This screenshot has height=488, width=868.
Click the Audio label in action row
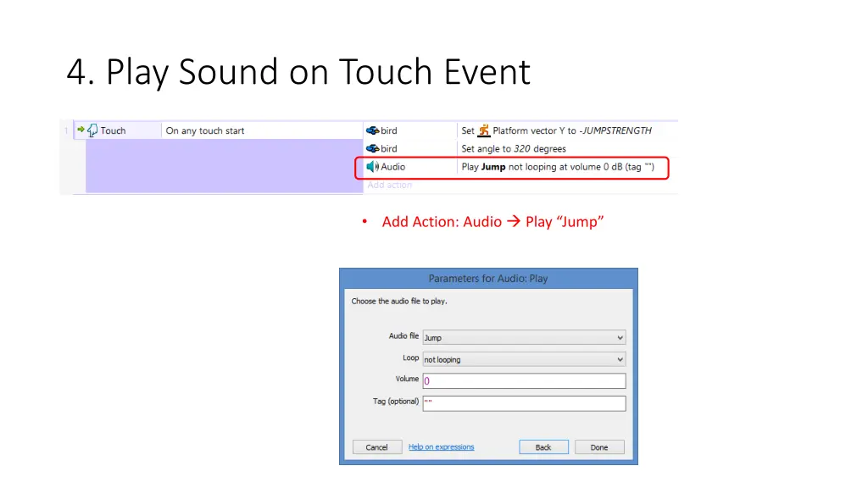pyautogui.click(x=393, y=167)
